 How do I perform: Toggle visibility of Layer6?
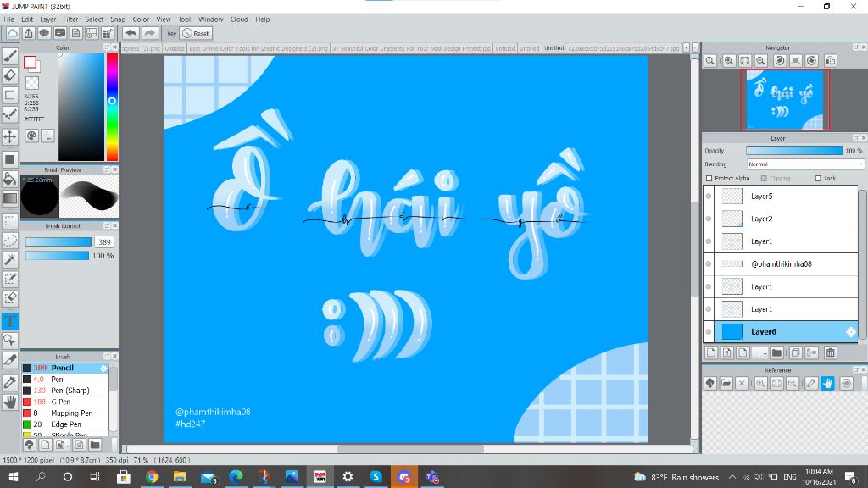[709, 332]
